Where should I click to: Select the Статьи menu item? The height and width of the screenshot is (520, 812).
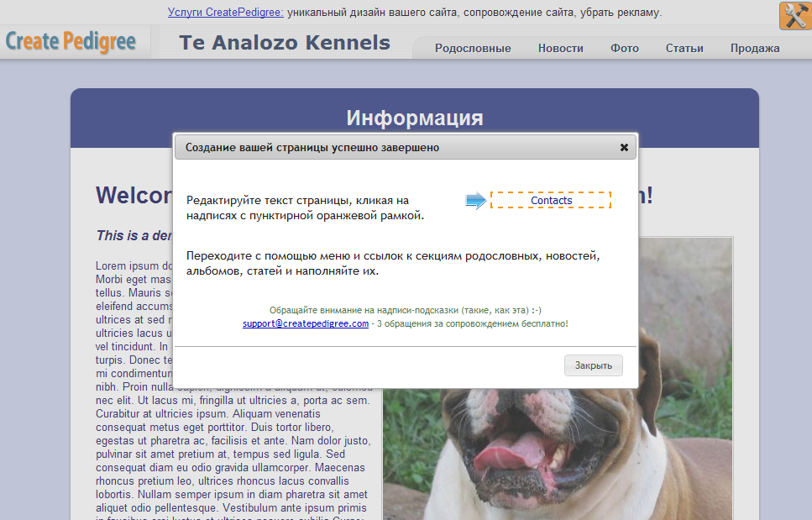684,48
